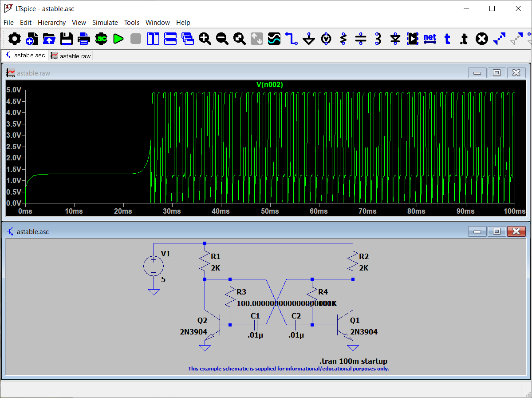Image resolution: width=532 pixels, height=398 pixels.
Task: Click the .tran 100m startup directive
Action: tap(353, 361)
